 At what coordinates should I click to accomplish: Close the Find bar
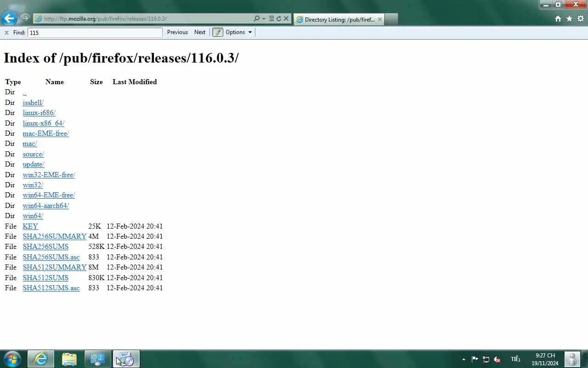click(x=6, y=32)
